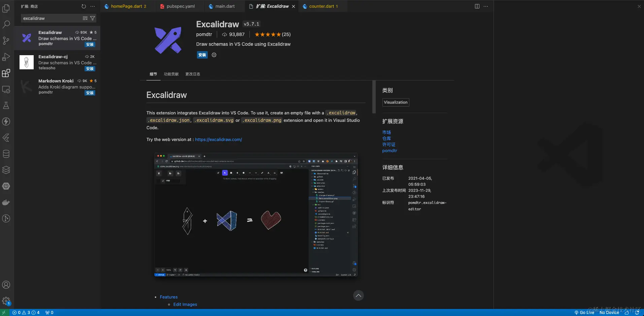Open the Manage gear in activity bar
This screenshot has height=316, width=644.
coord(6,301)
